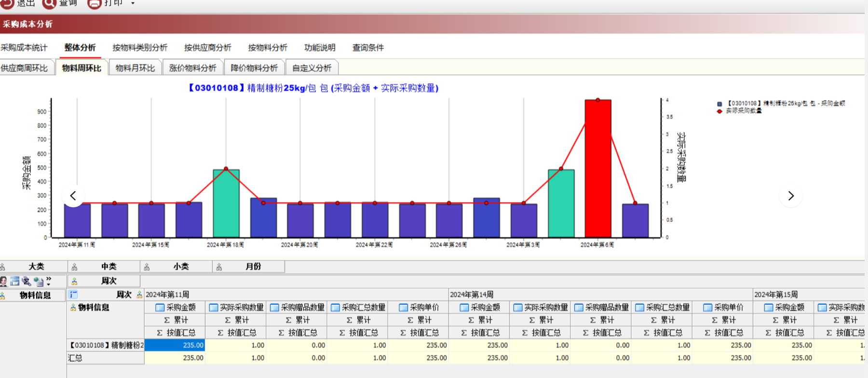Open the 物料月环比 sub-tab

click(x=135, y=68)
